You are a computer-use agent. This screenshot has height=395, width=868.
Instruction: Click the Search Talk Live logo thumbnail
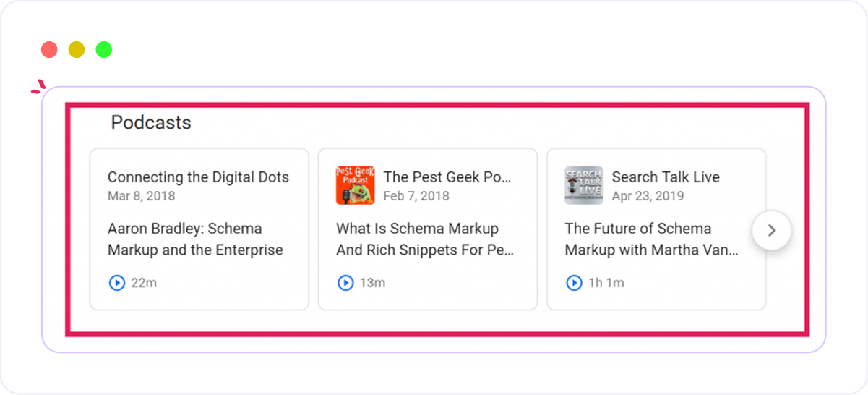[x=583, y=185]
